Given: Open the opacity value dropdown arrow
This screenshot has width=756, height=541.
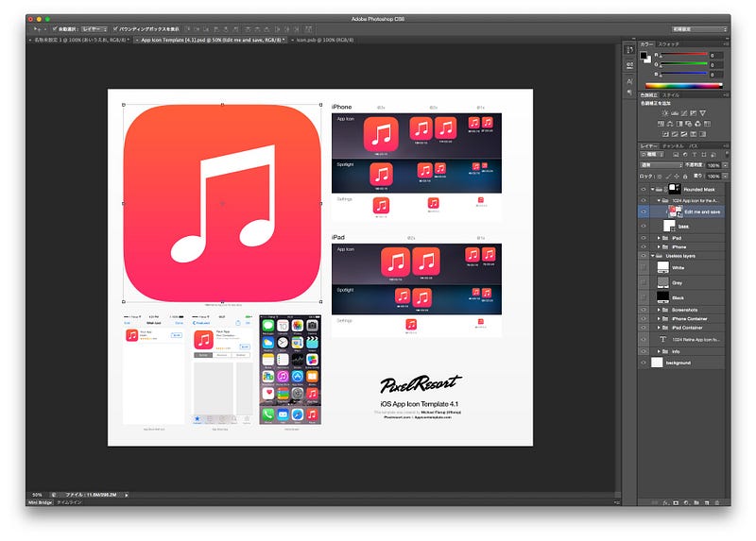Looking at the screenshot, I should [x=725, y=165].
